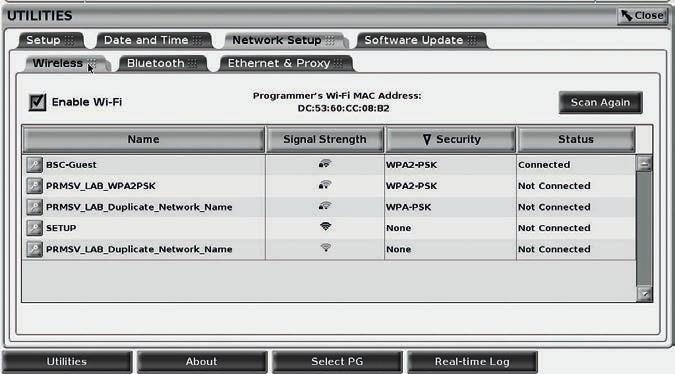Viewport: 675px width, 374px height.
Task: Open settings icon for PRMSV_LAB_WPA2PSK network
Action: coord(34,186)
